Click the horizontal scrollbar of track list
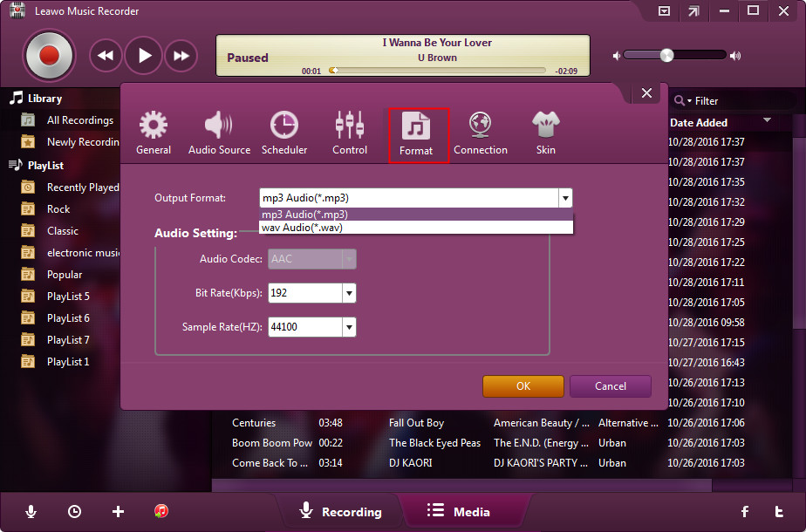This screenshot has width=806, height=532. coord(461,485)
